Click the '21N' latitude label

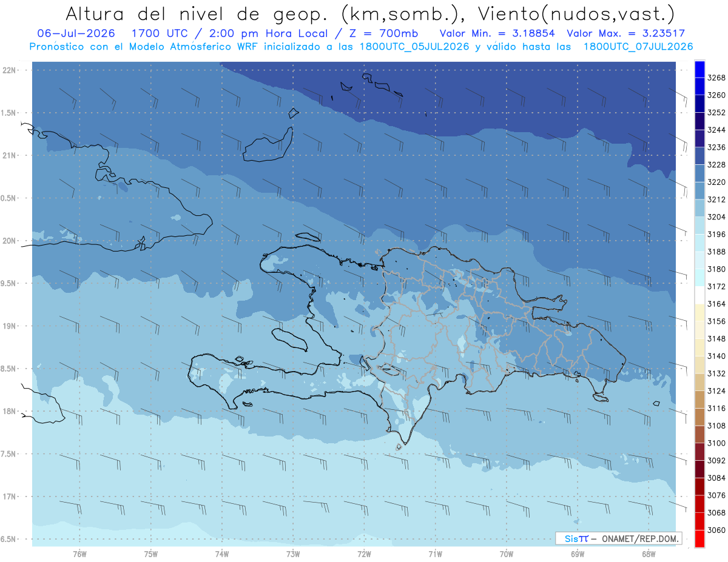pos(9,156)
